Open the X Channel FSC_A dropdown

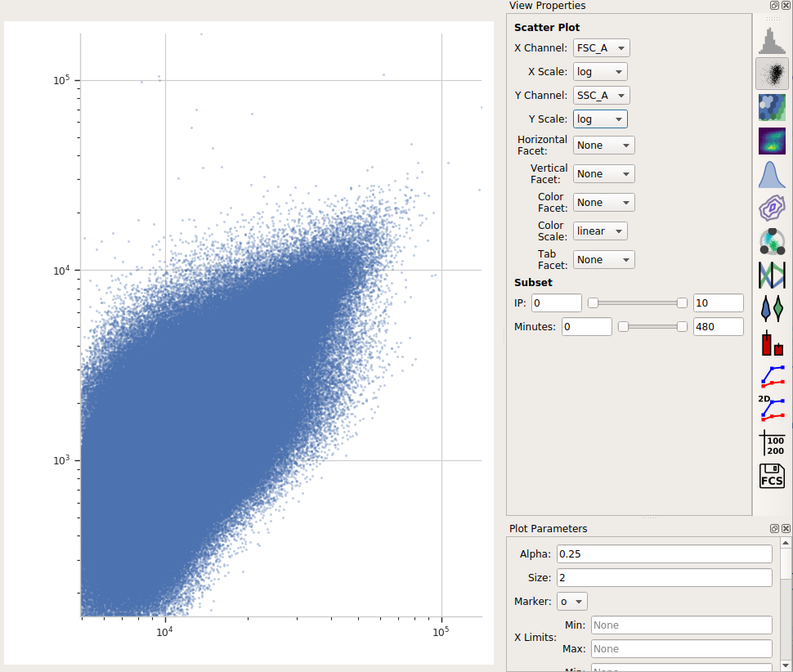click(602, 48)
